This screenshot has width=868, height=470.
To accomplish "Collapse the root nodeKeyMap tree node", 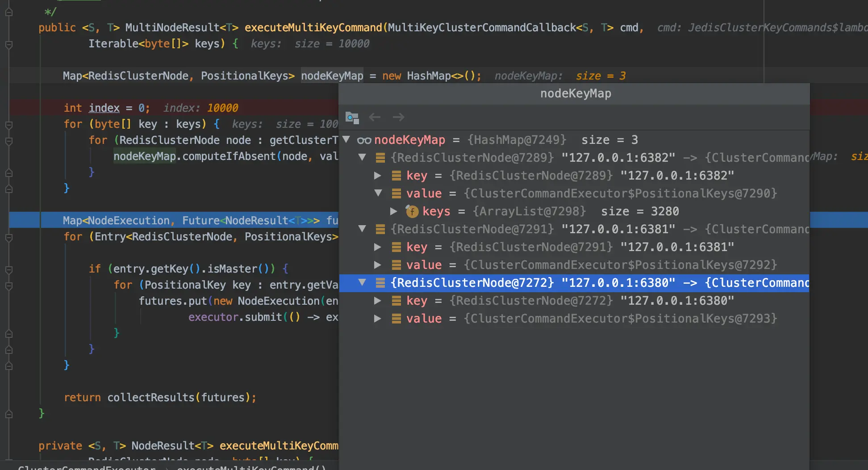I will (346, 140).
